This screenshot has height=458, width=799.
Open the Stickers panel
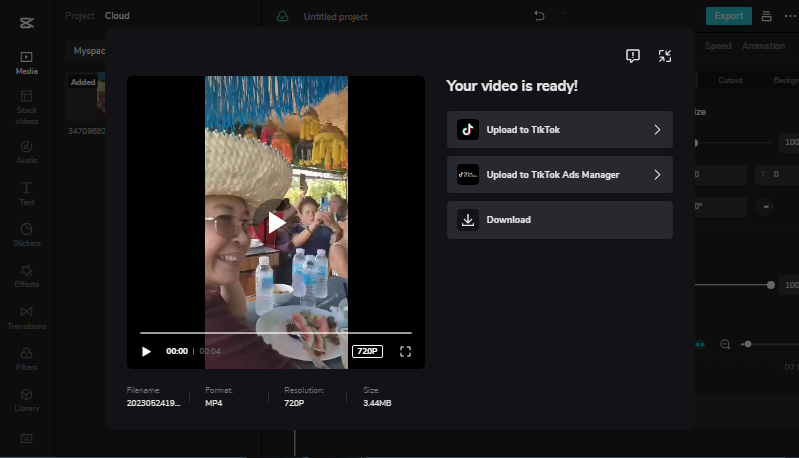pos(27,234)
